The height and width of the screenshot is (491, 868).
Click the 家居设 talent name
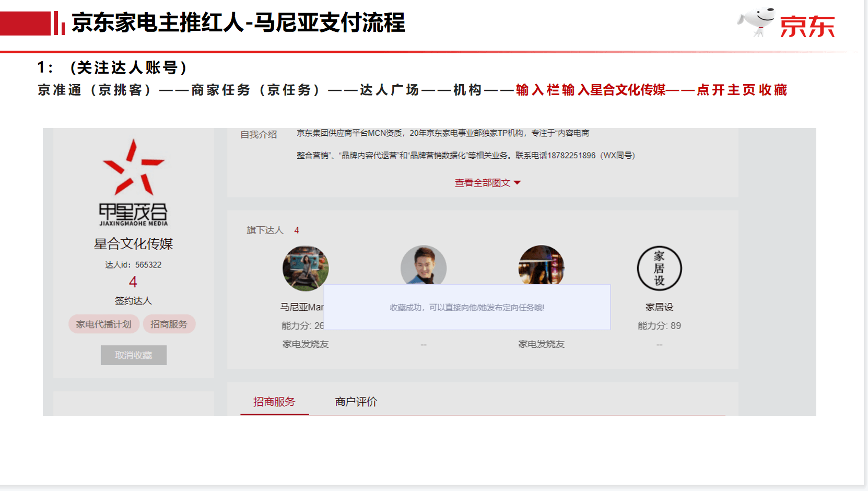coord(660,307)
